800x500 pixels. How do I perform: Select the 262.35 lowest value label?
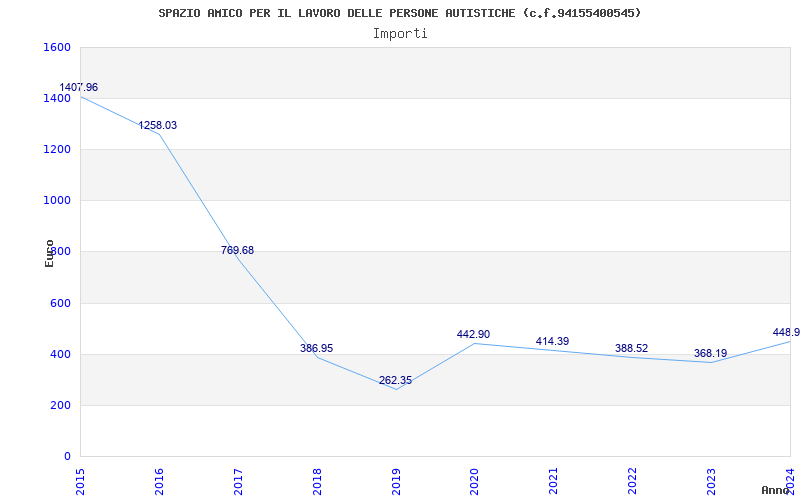pos(395,381)
